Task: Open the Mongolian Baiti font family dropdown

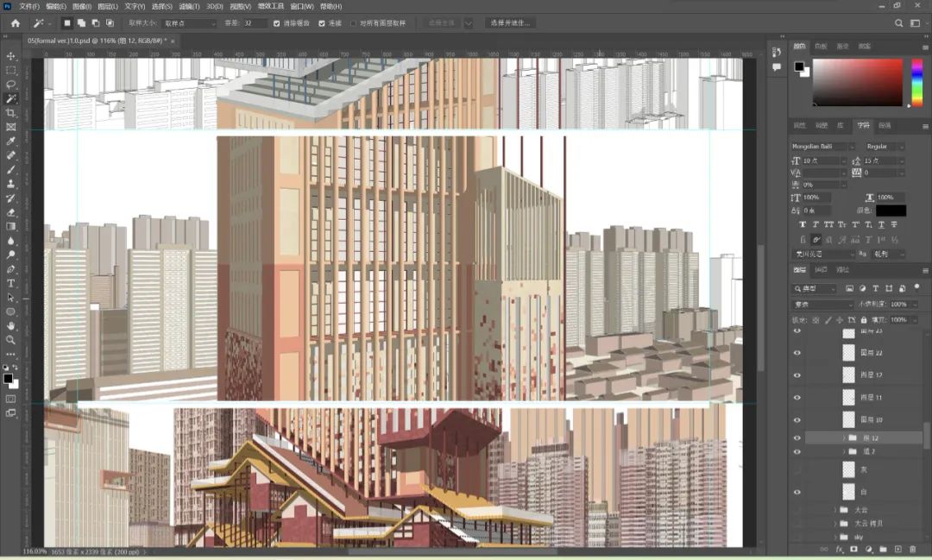Action: [822, 146]
